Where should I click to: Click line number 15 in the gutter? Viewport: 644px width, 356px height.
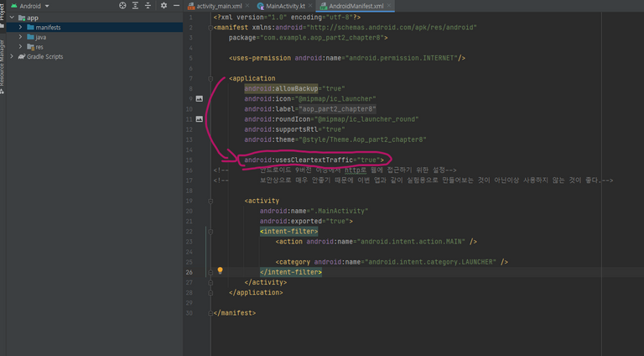pos(189,160)
